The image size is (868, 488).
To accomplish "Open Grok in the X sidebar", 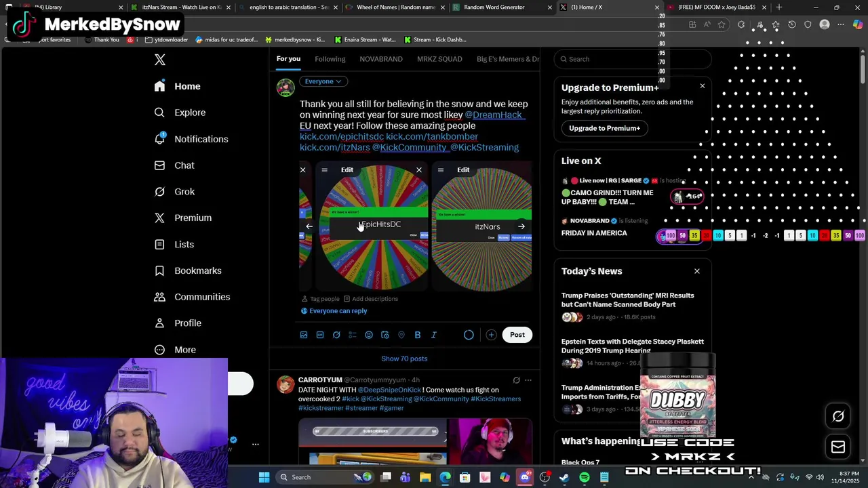I will (174, 192).
